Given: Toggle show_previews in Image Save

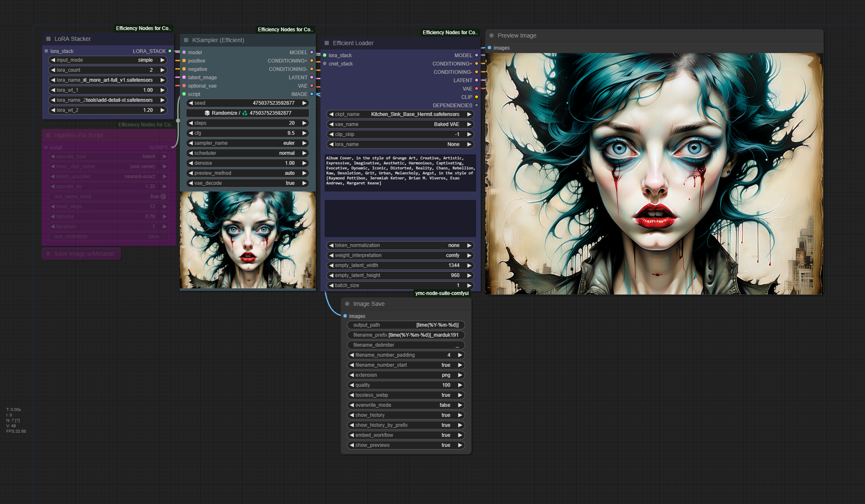Looking at the screenshot, I should [406, 445].
